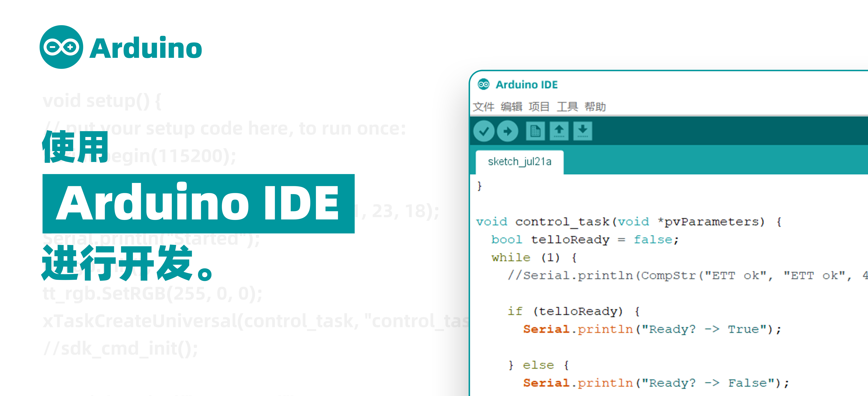Screen dimensions: 868x396
Task: Click the Arduino IDE teal banner heading
Action: tap(199, 204)
